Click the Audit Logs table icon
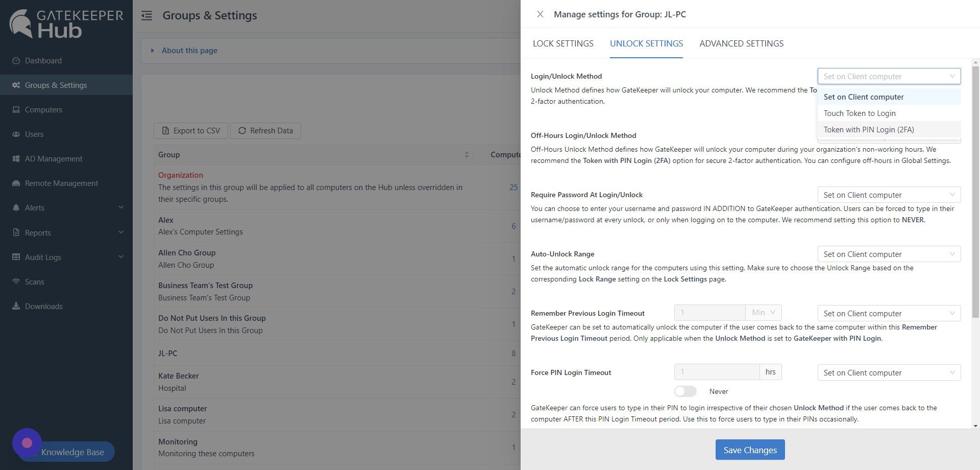The height and width of the screenshot is (470, 980). [x=16, y=257]
